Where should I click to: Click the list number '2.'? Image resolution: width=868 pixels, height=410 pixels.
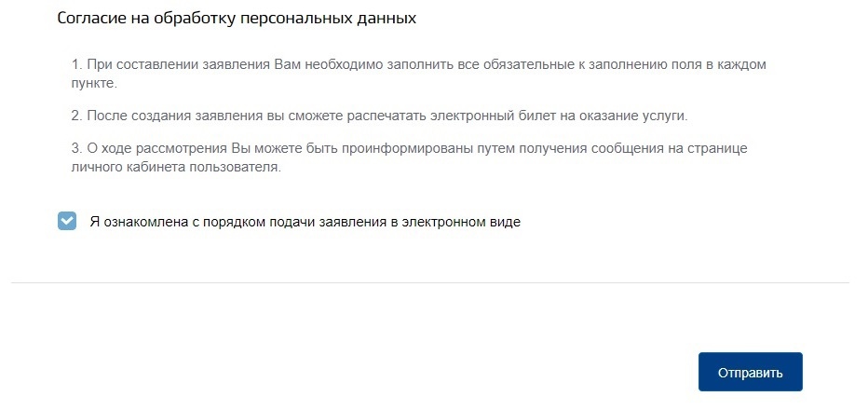click(77, 116)
